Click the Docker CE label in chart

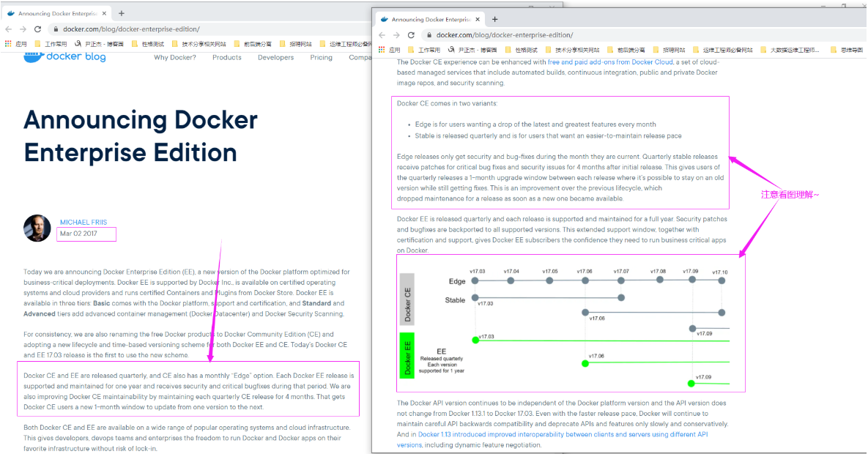click(407, 299)
